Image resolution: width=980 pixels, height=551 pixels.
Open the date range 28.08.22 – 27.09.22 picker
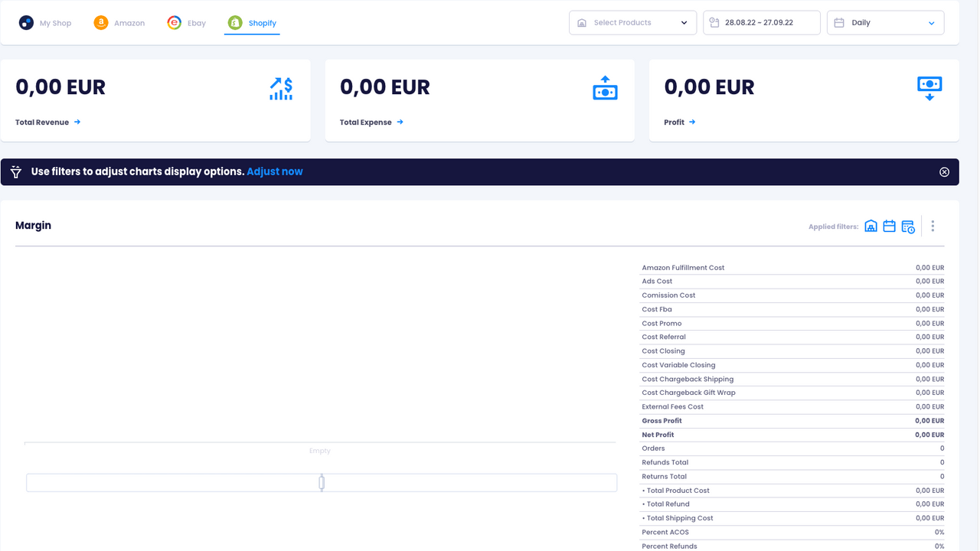click(x=761, y=23)
